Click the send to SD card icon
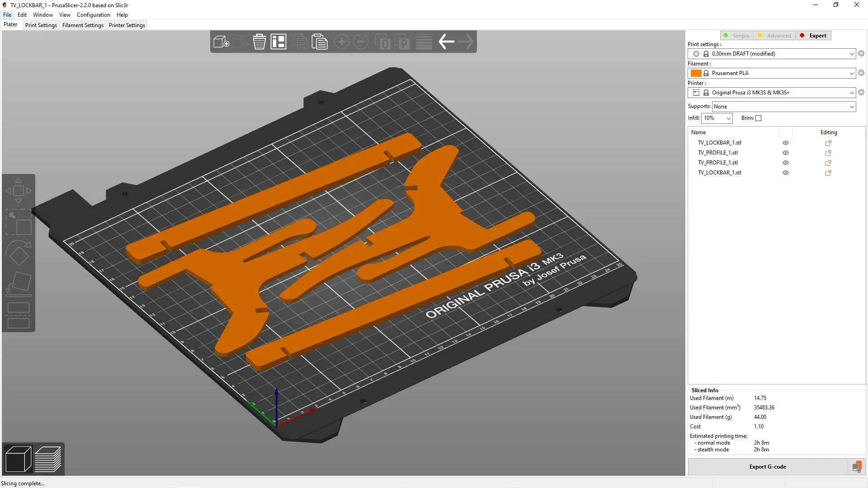 pyautogui.click(x=857, y=467)
